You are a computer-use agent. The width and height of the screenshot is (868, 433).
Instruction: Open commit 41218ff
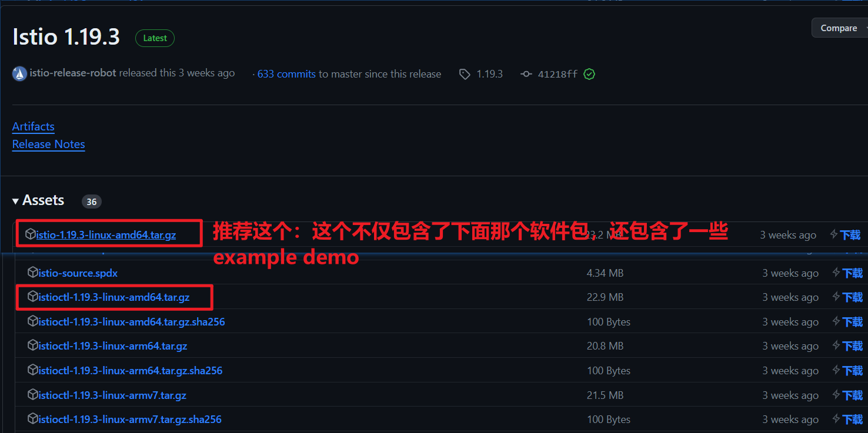(557, 74)
